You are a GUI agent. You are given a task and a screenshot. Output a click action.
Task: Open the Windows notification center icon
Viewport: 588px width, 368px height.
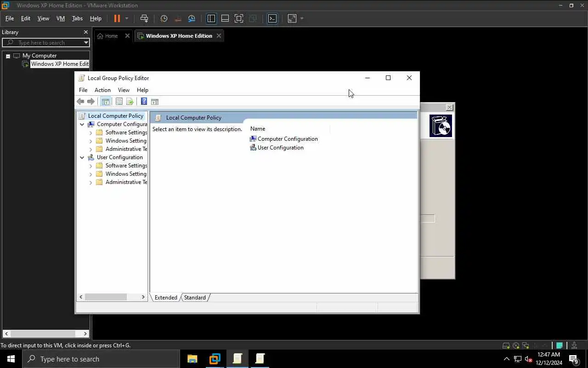tap(573, 359)
